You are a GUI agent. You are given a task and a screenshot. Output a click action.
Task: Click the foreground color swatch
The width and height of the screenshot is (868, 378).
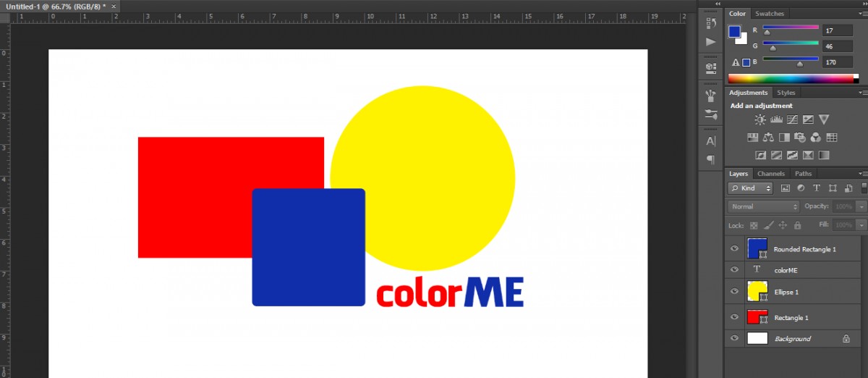click(x=734, y=32)
